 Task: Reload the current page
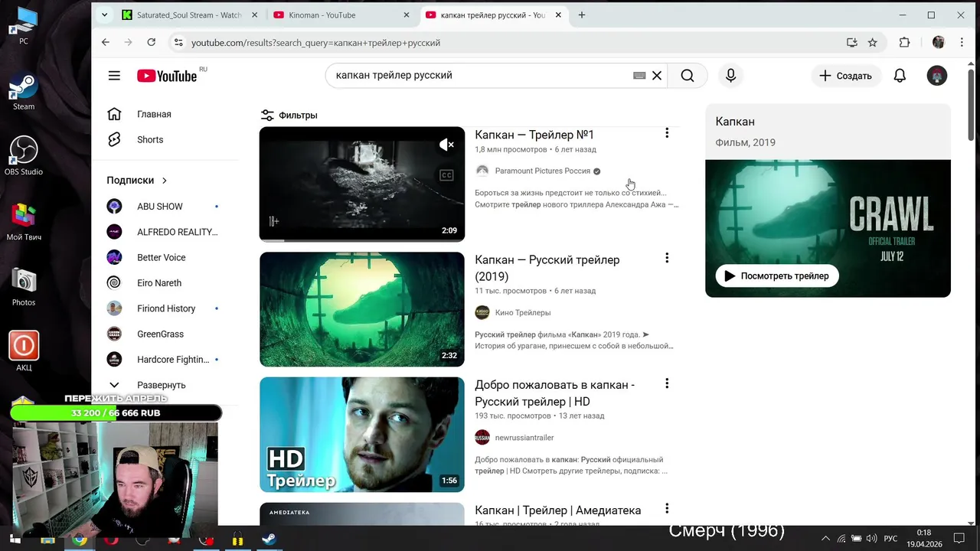[152, 43]
